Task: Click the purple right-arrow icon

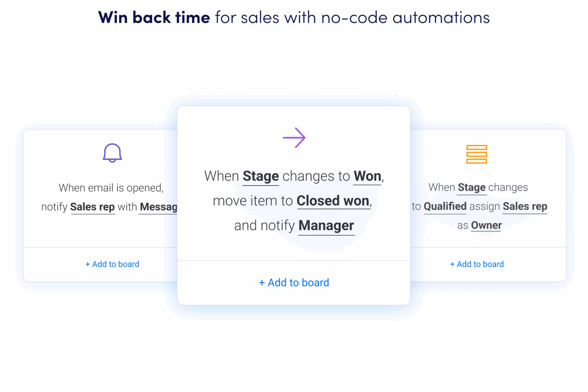Action: tap(294, 138)
